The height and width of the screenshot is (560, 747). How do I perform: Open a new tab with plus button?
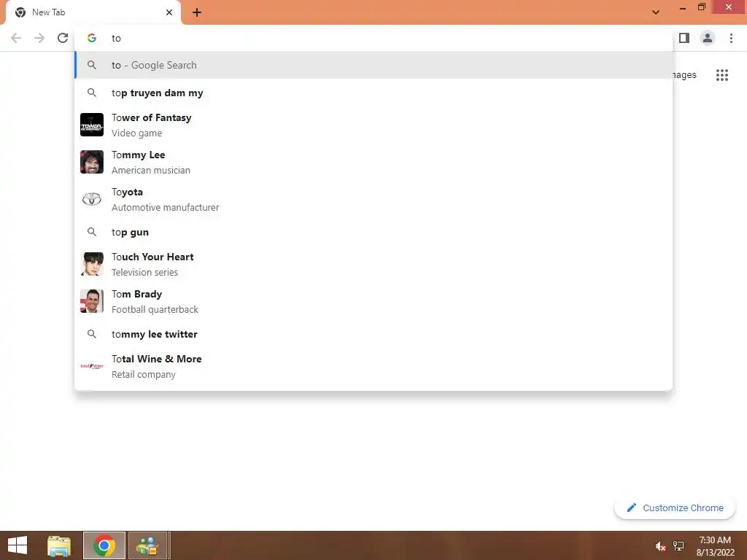(x=197, y=12)
